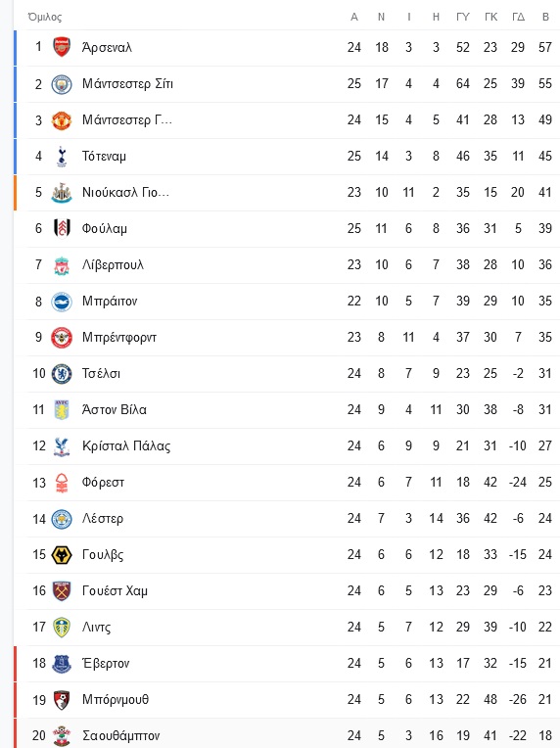Select the Brighton club logo
Viewport: 560px width, 748px height.
point(62,302)
